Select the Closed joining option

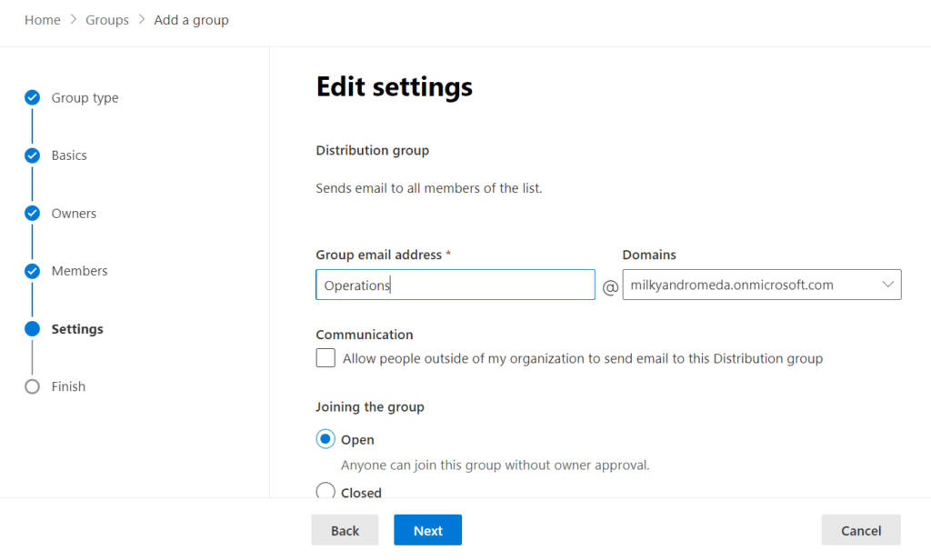(325, 492)
